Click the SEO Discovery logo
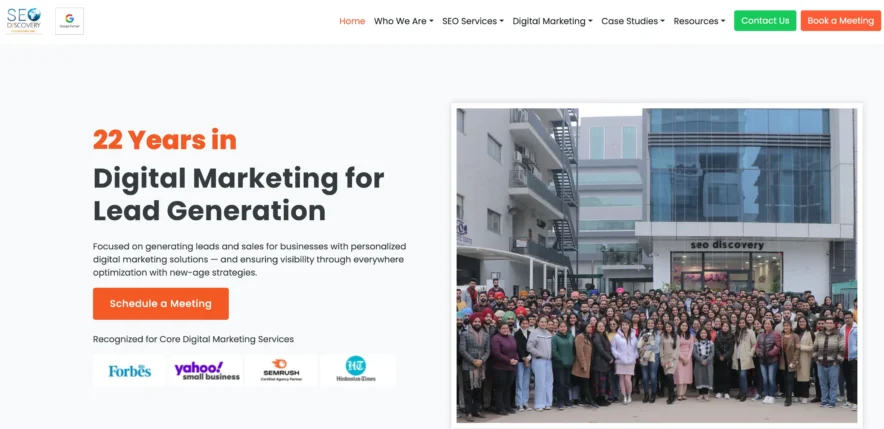This screenshot has width=884, height=429. [x=24, y=21]
